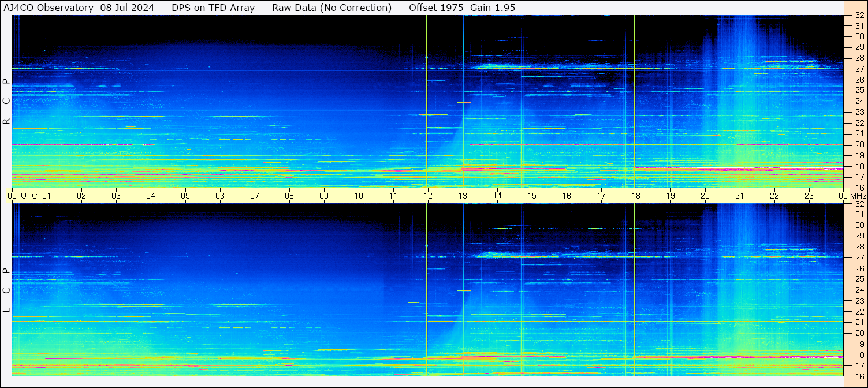Click the 16 MHz label of LCP panel
The width and height of the screenshot is (868, 388).
[859, 376]
